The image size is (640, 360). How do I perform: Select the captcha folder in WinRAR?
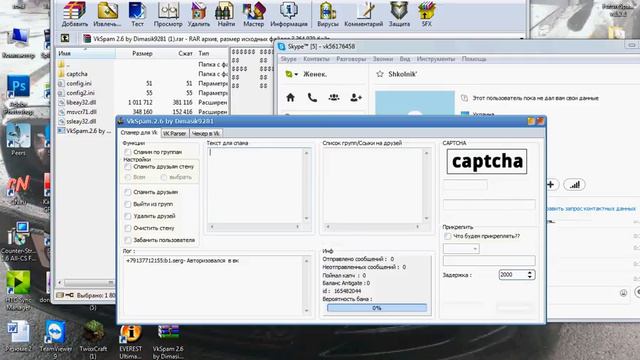[x=77, y=74]
